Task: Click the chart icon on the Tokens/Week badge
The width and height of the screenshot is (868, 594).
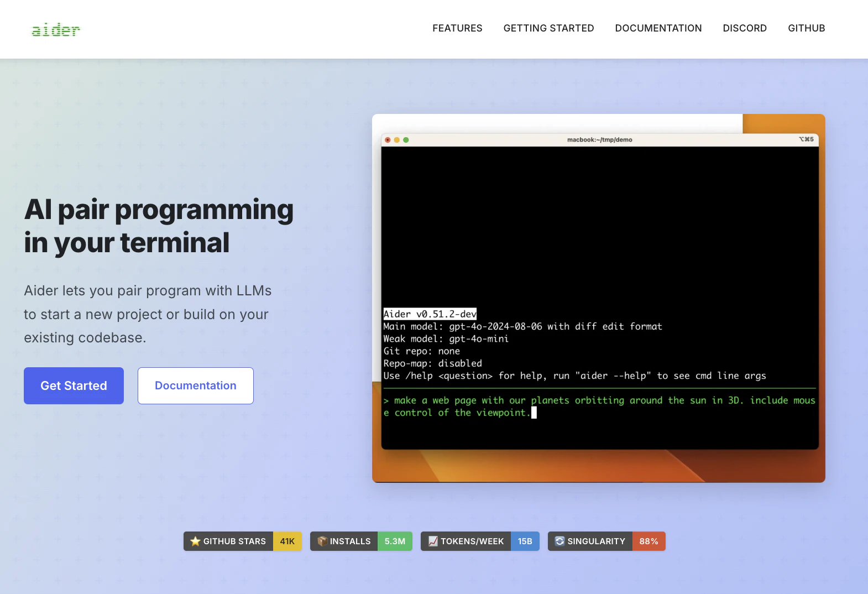Action: 433,541
